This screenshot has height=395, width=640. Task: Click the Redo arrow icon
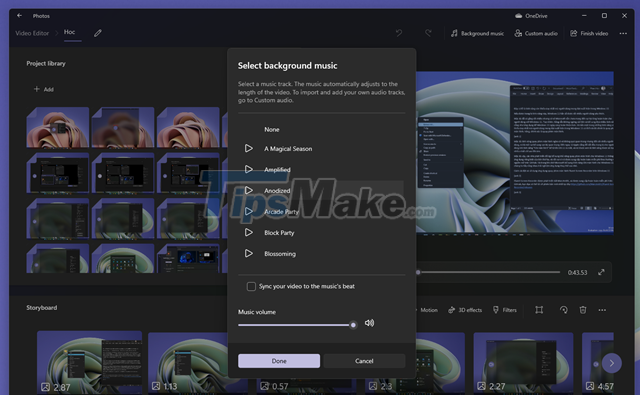coord(428,33)
